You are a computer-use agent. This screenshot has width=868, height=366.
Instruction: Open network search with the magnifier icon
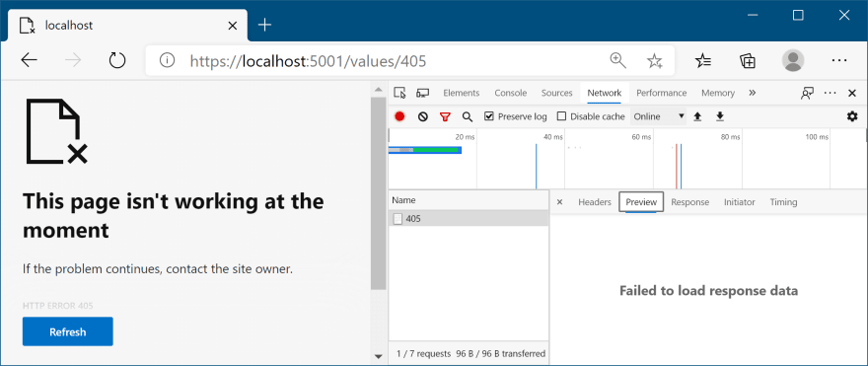click(x=468, y=116)
